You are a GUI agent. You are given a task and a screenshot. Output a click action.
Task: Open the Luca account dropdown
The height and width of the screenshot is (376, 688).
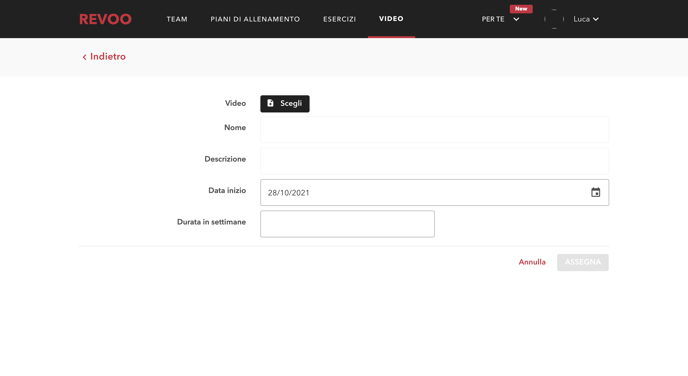click(586, 19)
